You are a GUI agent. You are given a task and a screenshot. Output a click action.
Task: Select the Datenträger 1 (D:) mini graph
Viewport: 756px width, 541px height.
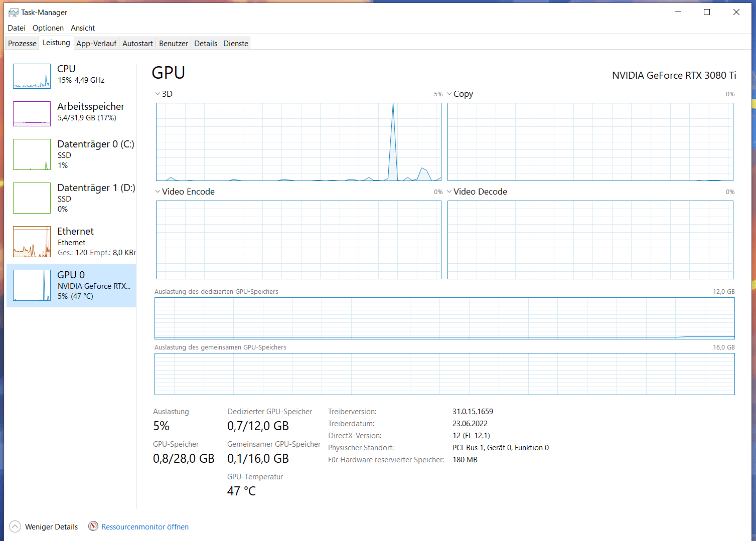(x=32, y=198)
